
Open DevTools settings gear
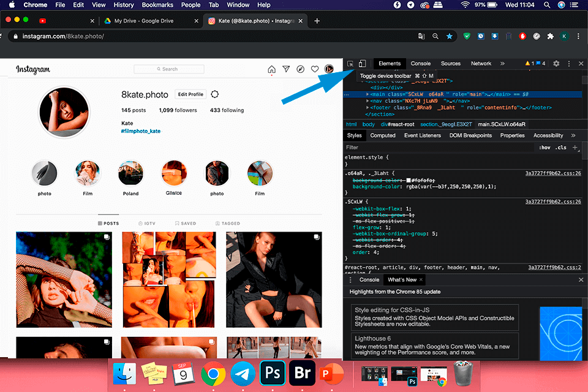[556, 64]
